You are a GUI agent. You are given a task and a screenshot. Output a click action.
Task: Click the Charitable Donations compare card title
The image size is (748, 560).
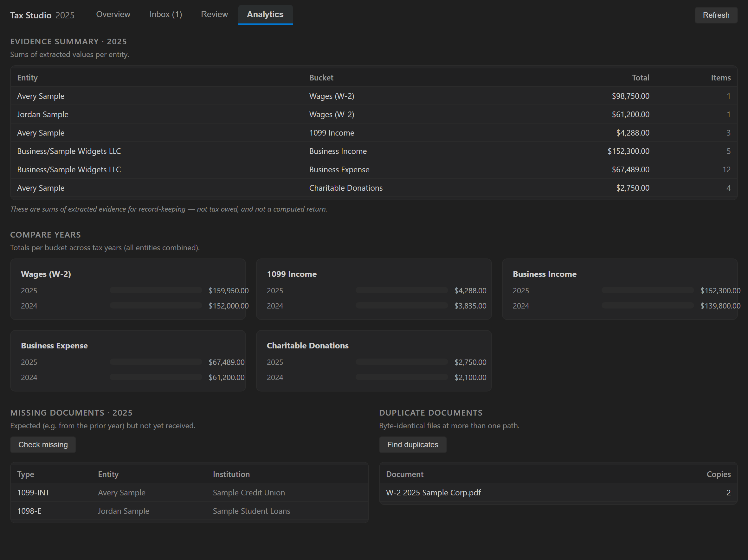(308, 346)
